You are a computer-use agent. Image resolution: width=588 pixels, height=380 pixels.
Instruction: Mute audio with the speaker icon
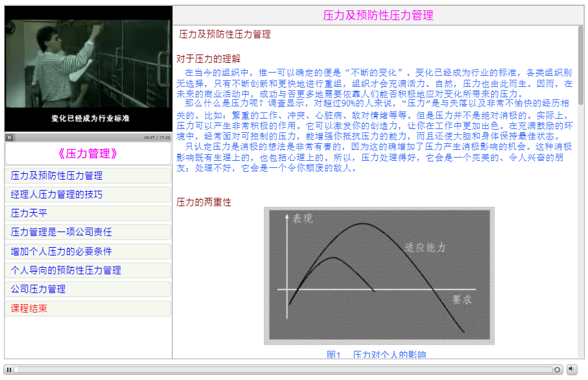572,370
